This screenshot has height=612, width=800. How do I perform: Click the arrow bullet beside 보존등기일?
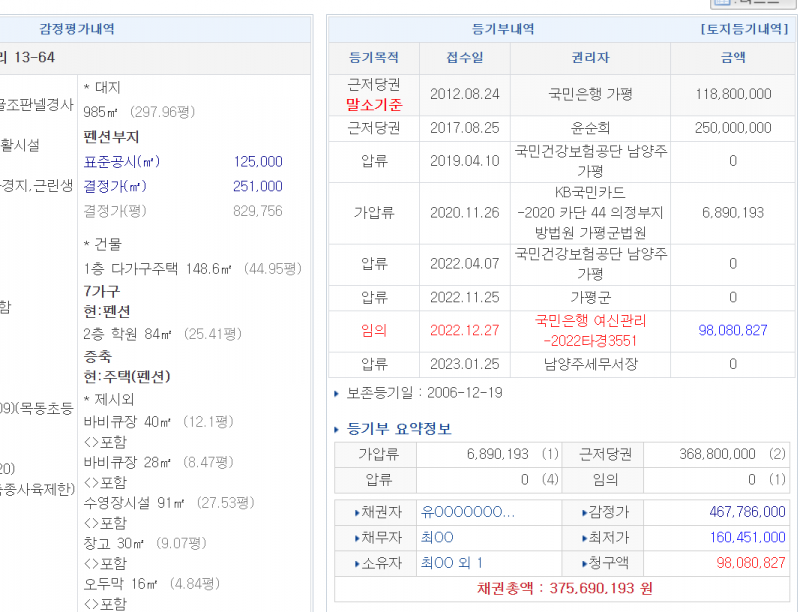pyautogui.click(x=337, y=394)
